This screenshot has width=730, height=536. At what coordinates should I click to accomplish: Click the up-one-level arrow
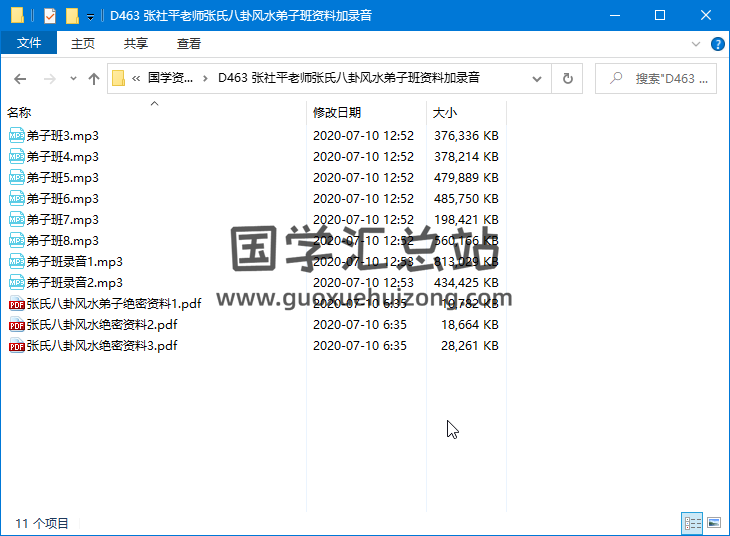click(94, 79)
